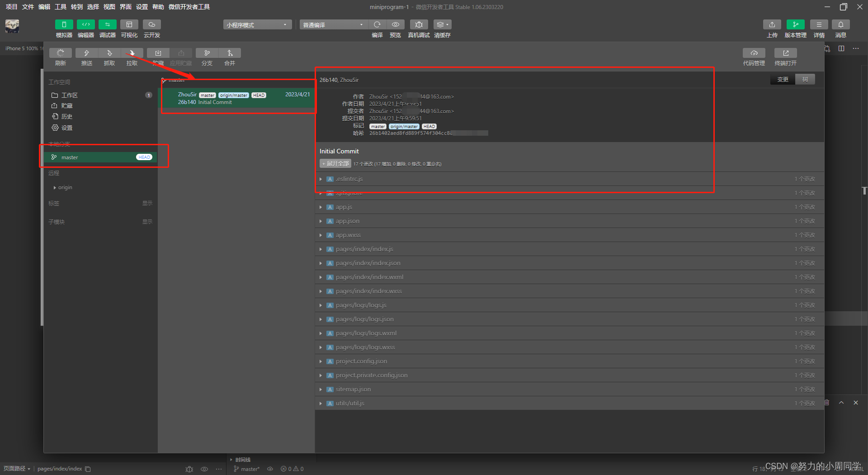The height and width of the screenshot is (475, 868).
Task: Open the more options ellipsis at top right
Action: pyautogui.click(x=856, y=48)
